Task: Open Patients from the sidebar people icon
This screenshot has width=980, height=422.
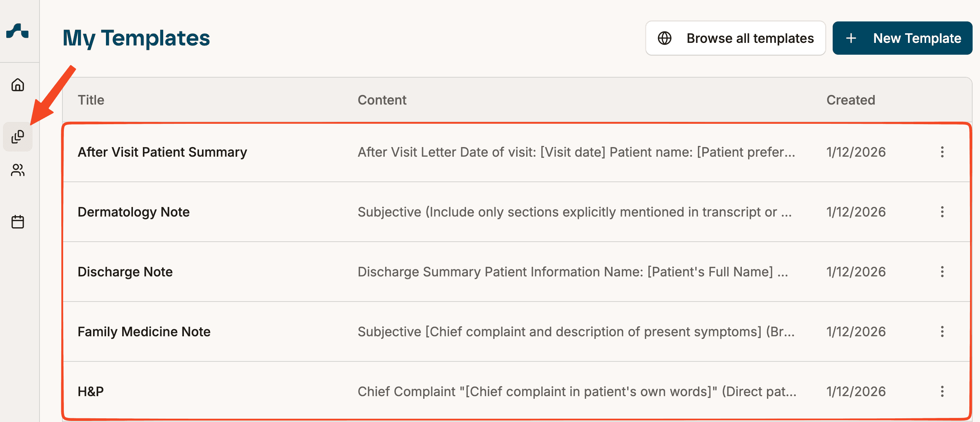Action: (x=17, y=170)
